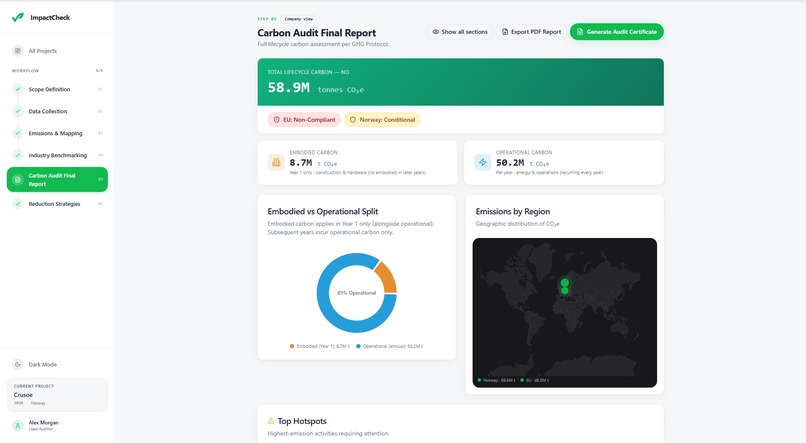Click the blue Operational legend dot
The height and width of the screenshot is (443, 806).
tap(358, 346)
